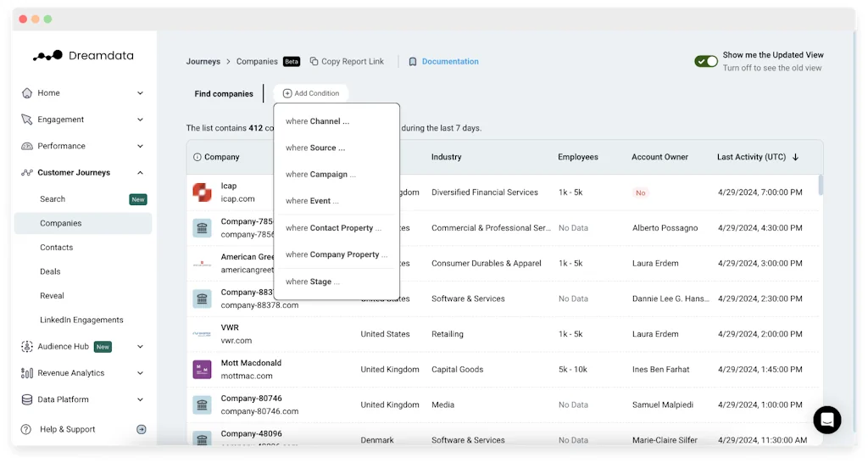The width and height of the screenshot is (868, 463).
Task: Click the VWR company logo
Action: pos(202,334)
